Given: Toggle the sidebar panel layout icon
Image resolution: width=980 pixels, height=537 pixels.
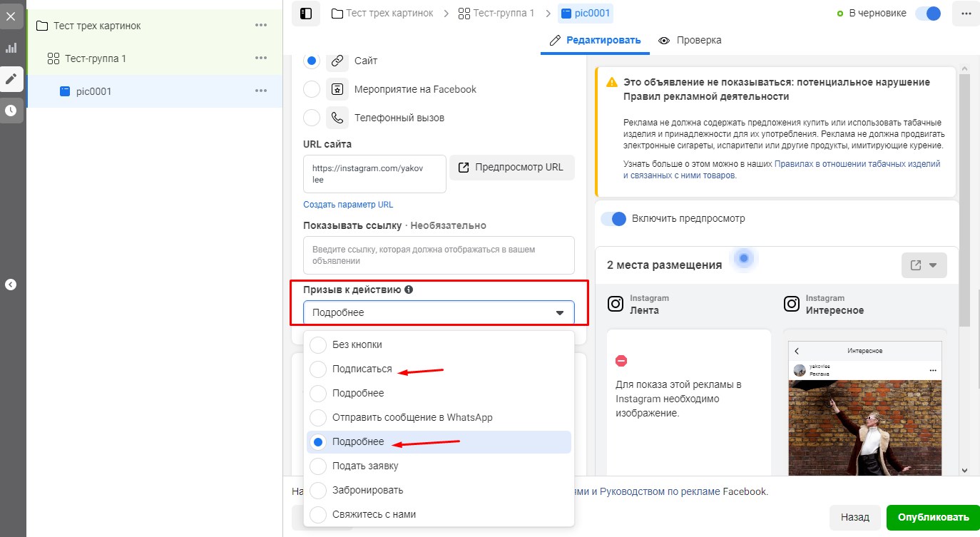Looking at the screenshot, I should pos(305,14).
